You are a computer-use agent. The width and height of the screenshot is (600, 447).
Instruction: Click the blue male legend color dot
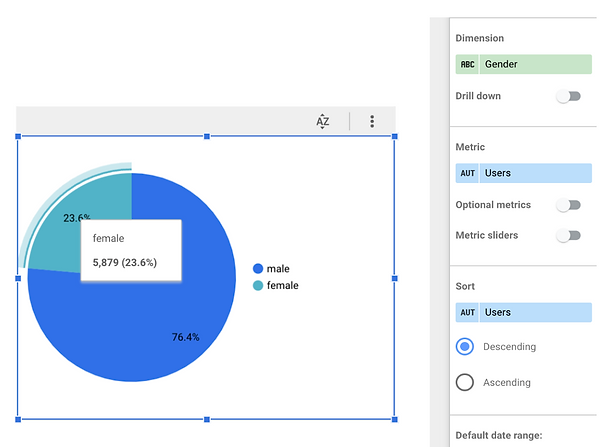tap(258, 269)
